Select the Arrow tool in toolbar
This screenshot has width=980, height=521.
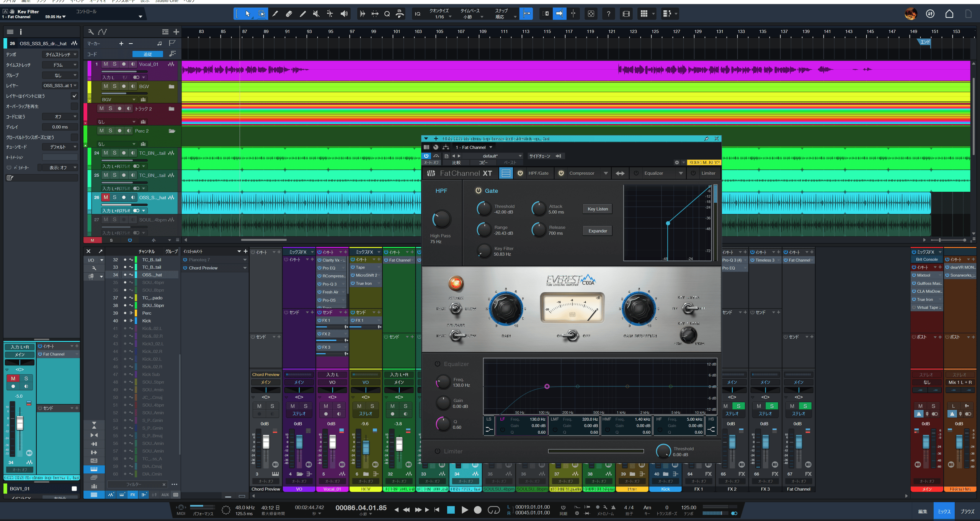[248, 14]
